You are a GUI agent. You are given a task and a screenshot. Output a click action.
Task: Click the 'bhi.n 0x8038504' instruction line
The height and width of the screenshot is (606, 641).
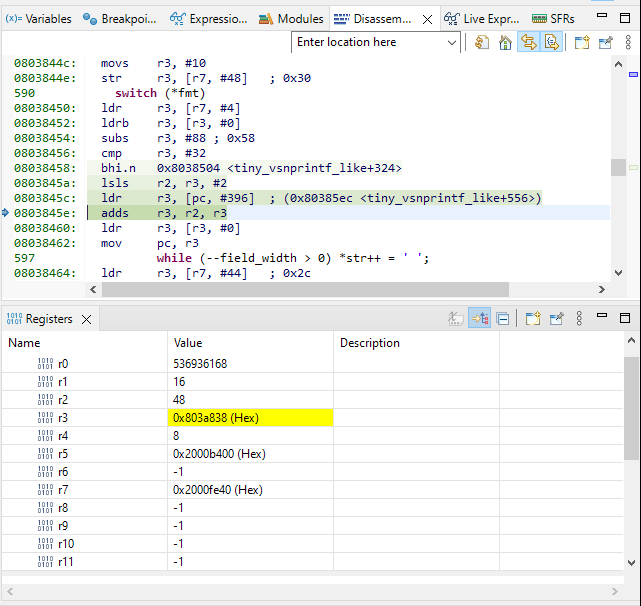(x=251, y=168)
